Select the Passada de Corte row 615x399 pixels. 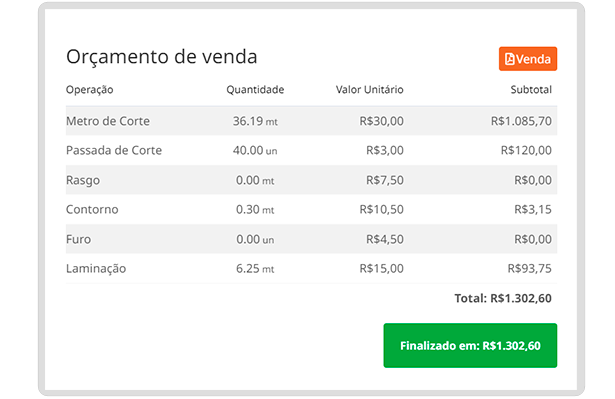[311, 150]
